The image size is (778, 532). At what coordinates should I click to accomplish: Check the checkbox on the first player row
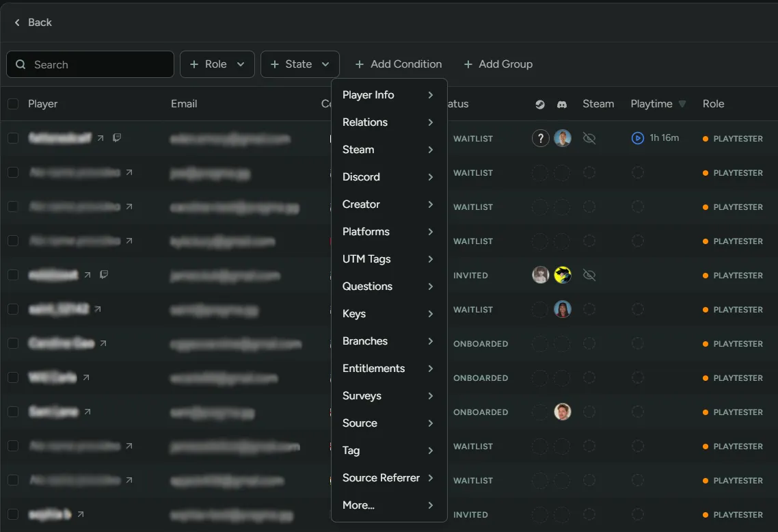[12, 138]
